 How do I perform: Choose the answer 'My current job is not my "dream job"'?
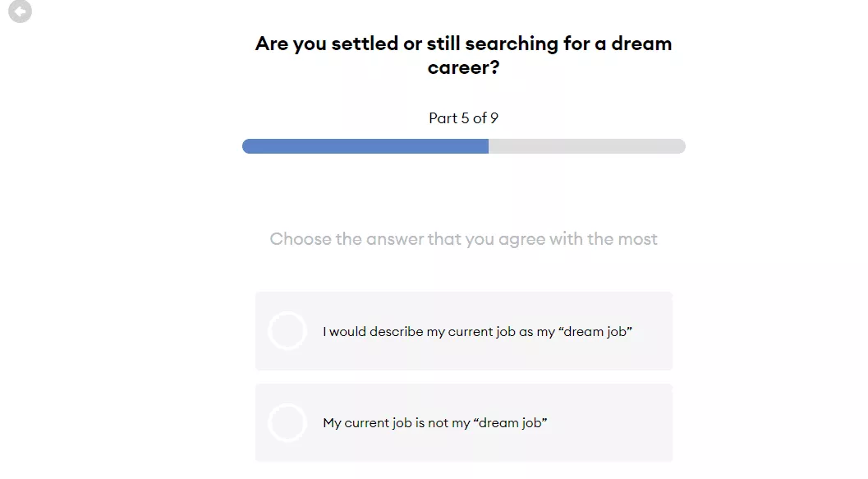pos(464,422)
